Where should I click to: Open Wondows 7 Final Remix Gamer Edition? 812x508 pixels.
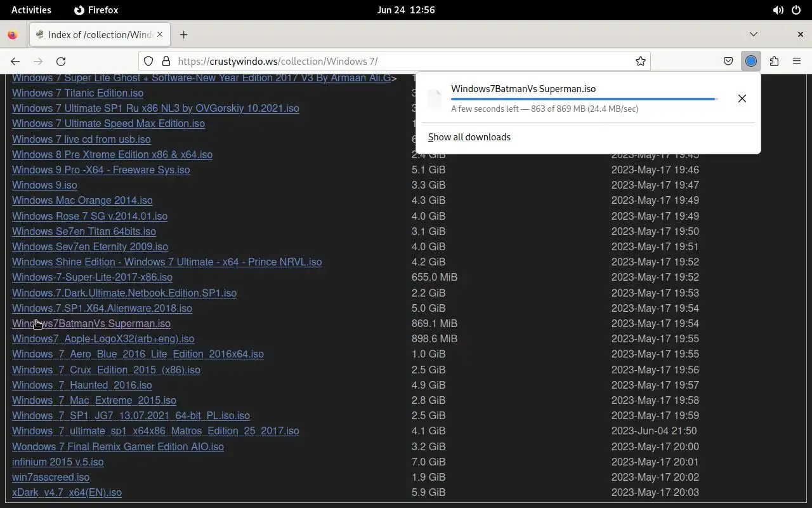(x=118, y=446)
